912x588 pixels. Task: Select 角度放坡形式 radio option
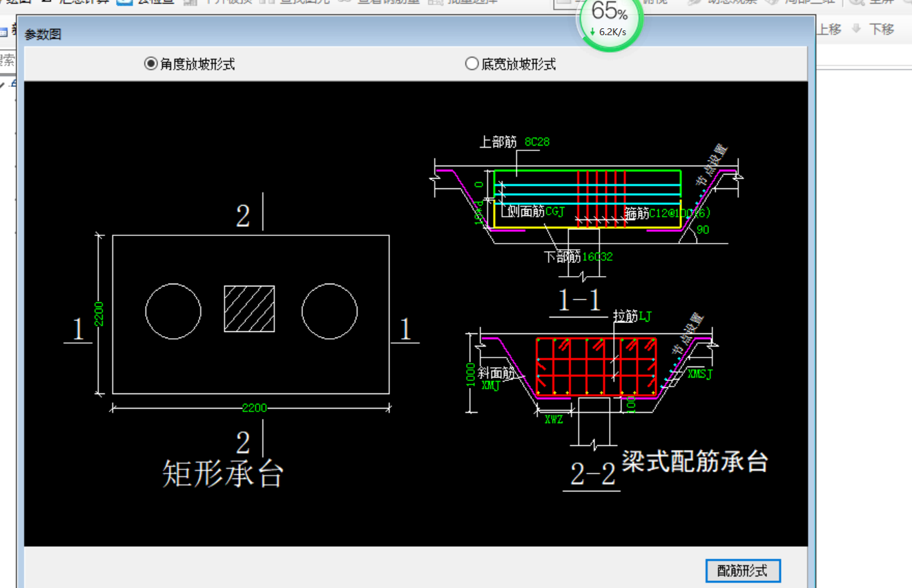point(190,64)
